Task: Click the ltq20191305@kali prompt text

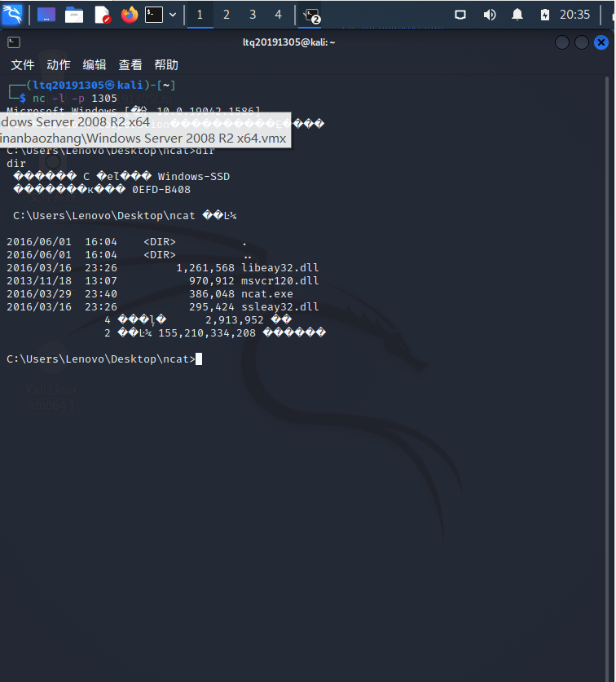Action: tap(88, 86)
